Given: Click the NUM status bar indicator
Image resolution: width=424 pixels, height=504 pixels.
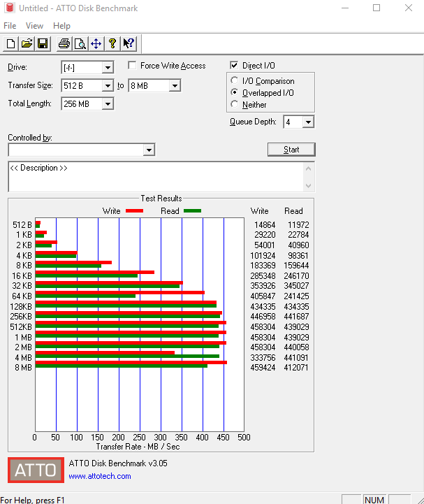Looking at the screenshot, I should tap(374, 500).
